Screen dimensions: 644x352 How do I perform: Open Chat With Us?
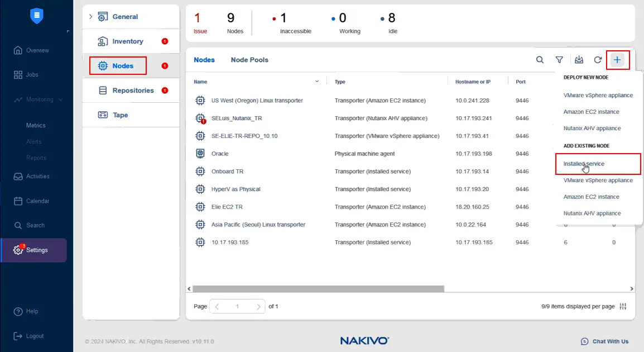pos(604,341)
